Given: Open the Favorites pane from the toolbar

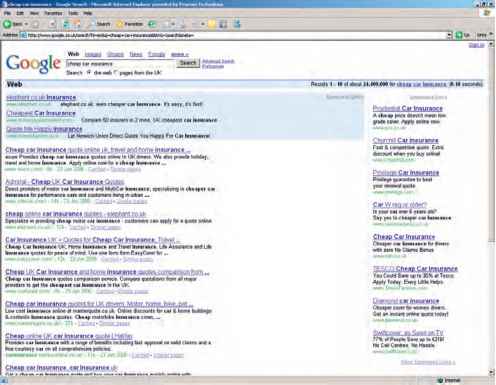Looking at the screenshot, I should (130, 24).
